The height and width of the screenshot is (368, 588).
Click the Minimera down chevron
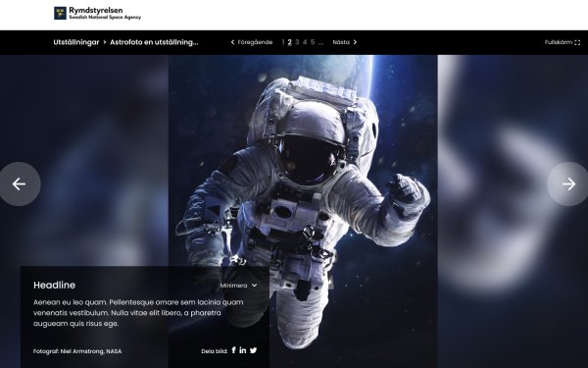click(x=254, y=286)
